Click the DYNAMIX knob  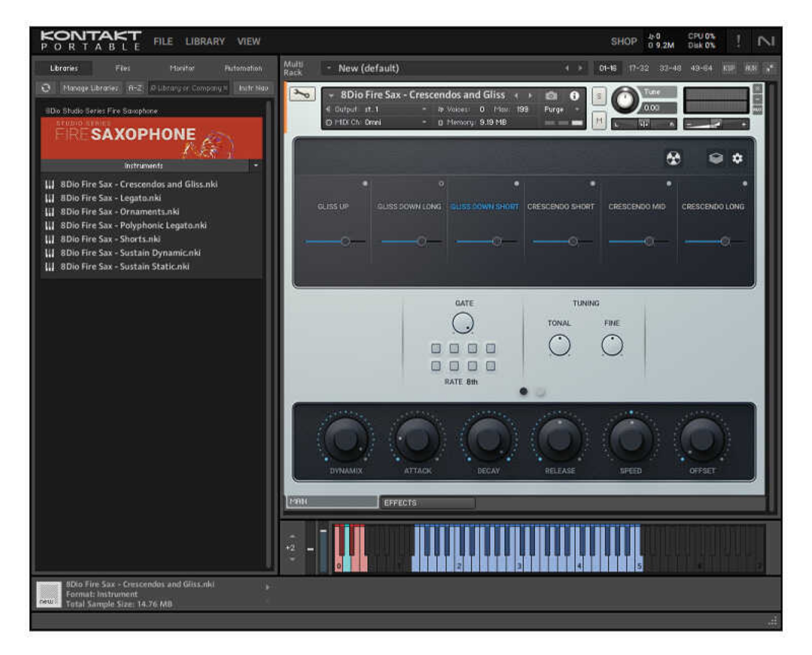(345, 439)
